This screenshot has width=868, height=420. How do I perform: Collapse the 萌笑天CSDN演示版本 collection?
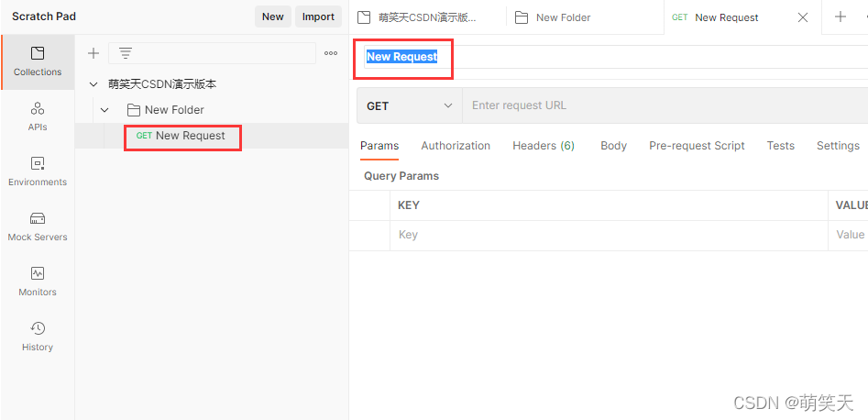[93, 84]
